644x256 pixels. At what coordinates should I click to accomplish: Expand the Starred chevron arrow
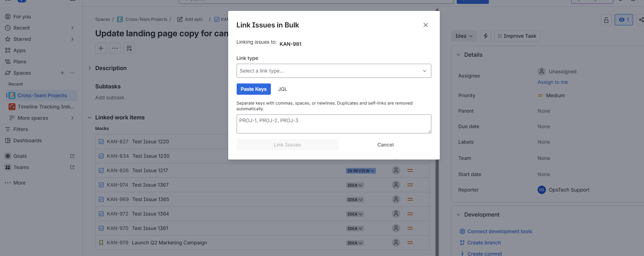tap(72, 39)
